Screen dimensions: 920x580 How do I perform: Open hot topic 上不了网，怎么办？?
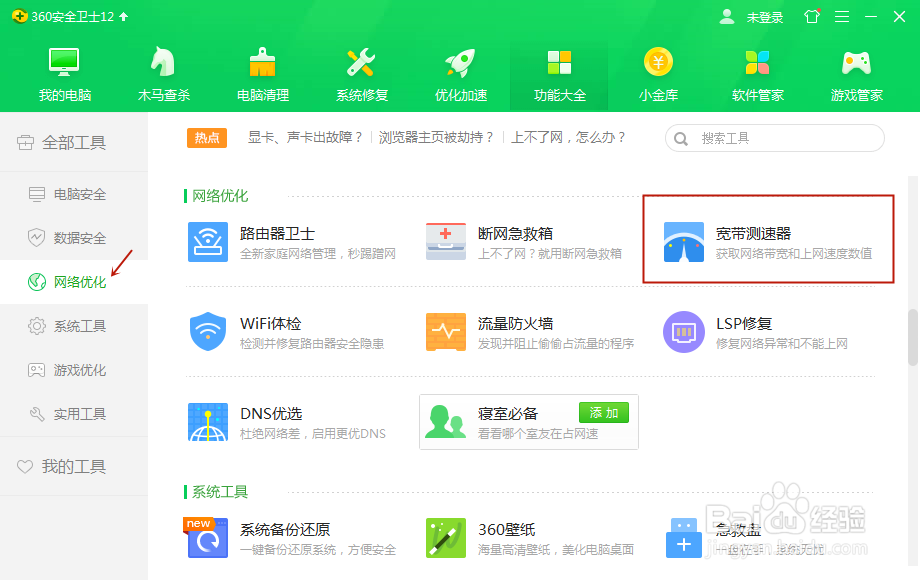(x=569, y=138)
